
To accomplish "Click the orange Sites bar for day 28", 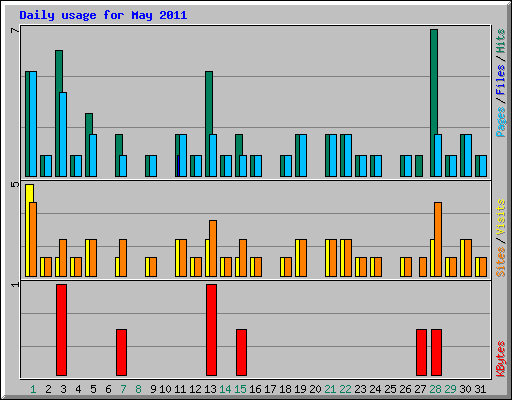I will pyautogui.click(x=438, y=239).
